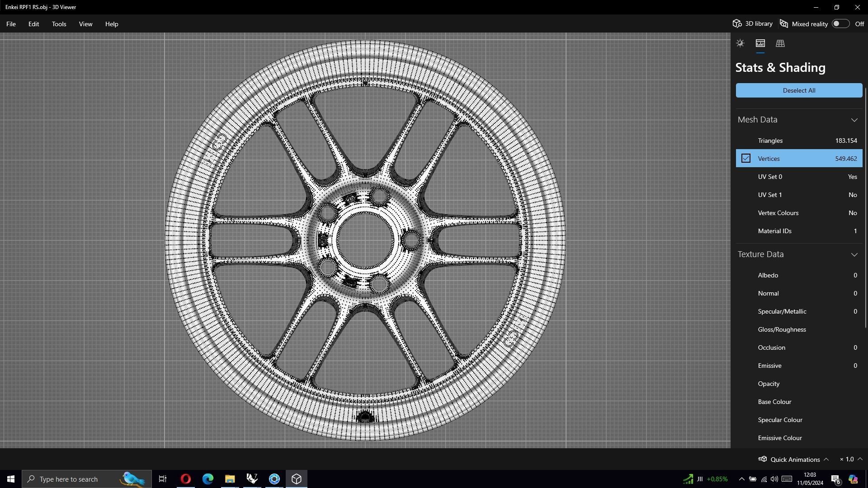Select the Material IDs row
The width and height of the screenshot is (868, 488).
pyautogui.click(x=799, y=231)
